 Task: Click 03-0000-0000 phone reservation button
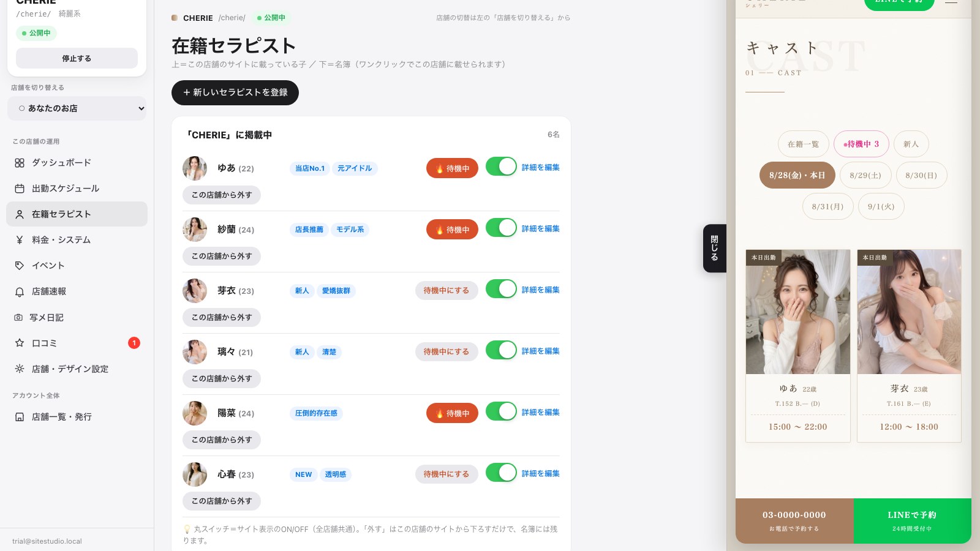pyautogui.click(x=794, y=521)
